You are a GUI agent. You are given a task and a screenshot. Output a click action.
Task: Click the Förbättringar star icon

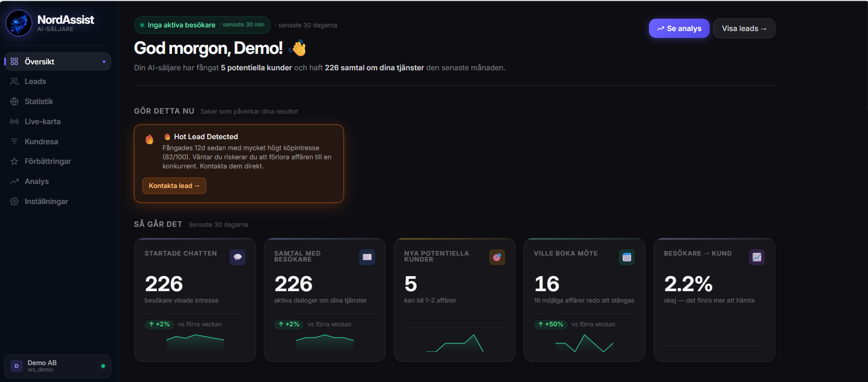click(14, 161)
